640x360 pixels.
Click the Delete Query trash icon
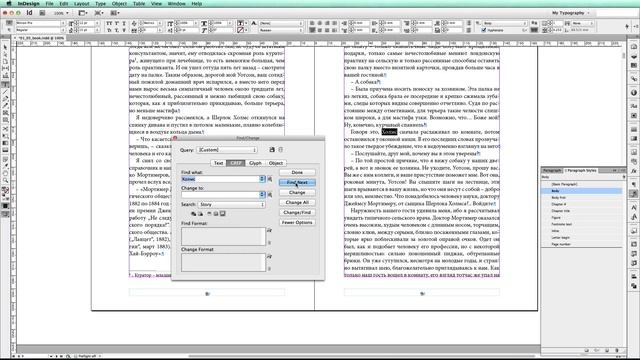[x=281, y=150]
